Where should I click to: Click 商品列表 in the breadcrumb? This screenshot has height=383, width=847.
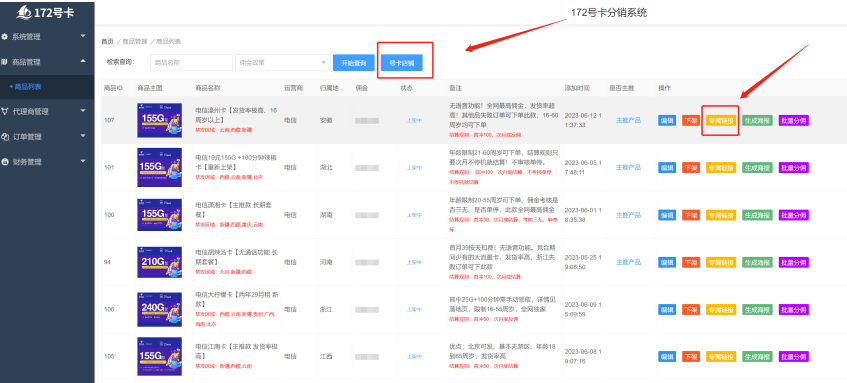[169, 41]
